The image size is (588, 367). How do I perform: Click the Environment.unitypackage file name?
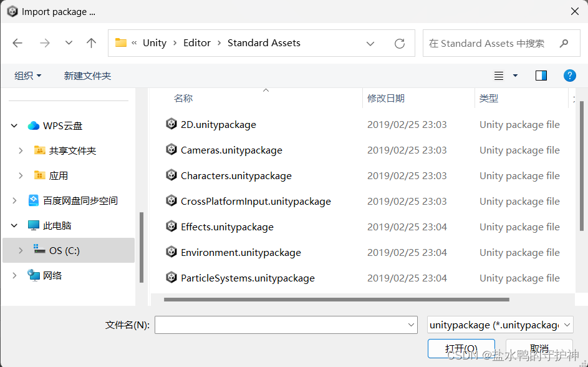tap(241, 252)
